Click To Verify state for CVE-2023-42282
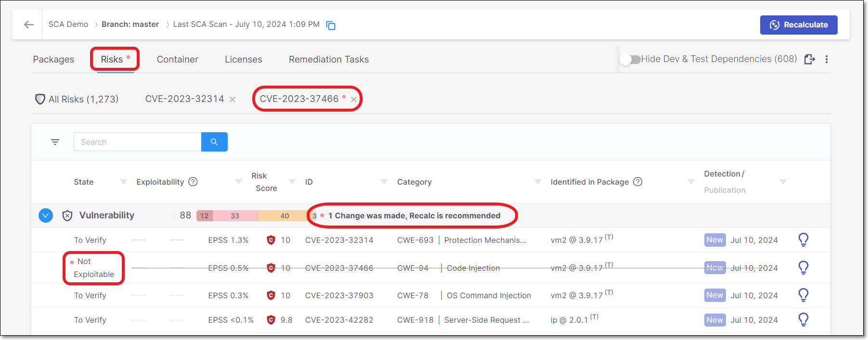 [x=90, y=320]
